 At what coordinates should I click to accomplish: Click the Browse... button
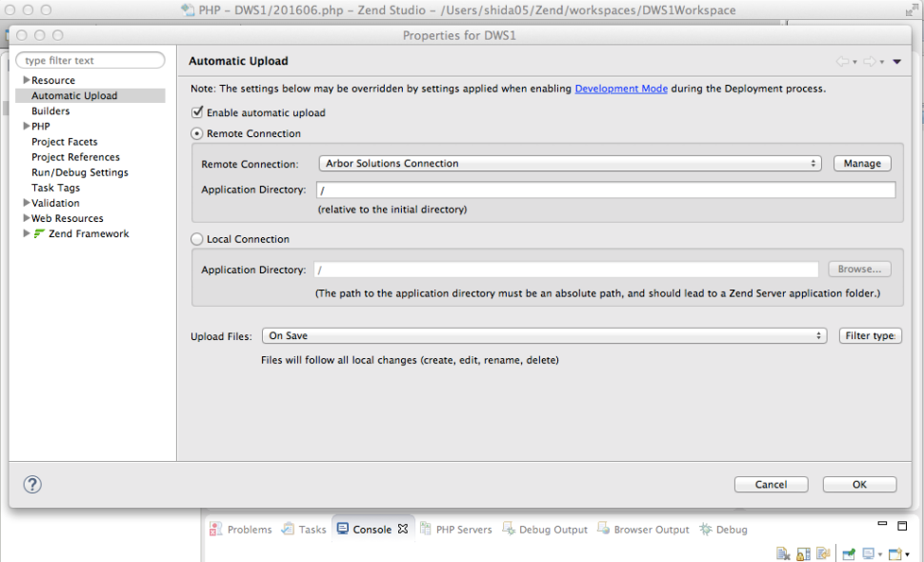[860, 269]
